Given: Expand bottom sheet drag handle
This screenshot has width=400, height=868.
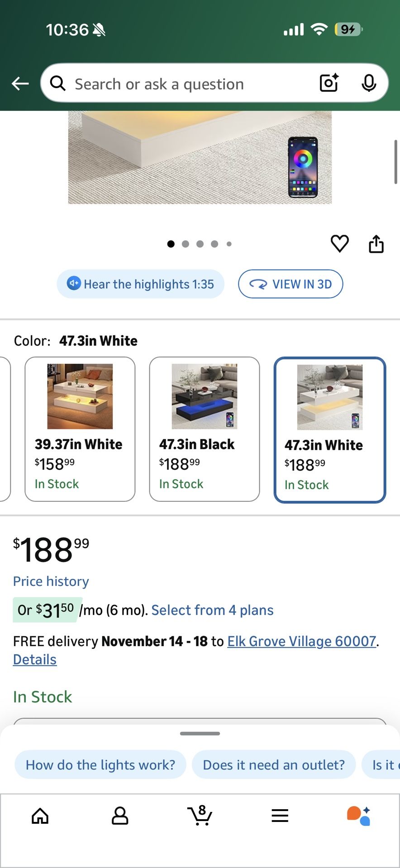Looking at the screenshot, I should point(200,733).
